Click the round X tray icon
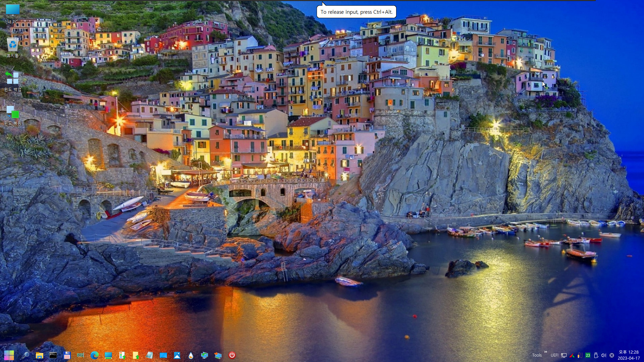 (x=612, y=355)
